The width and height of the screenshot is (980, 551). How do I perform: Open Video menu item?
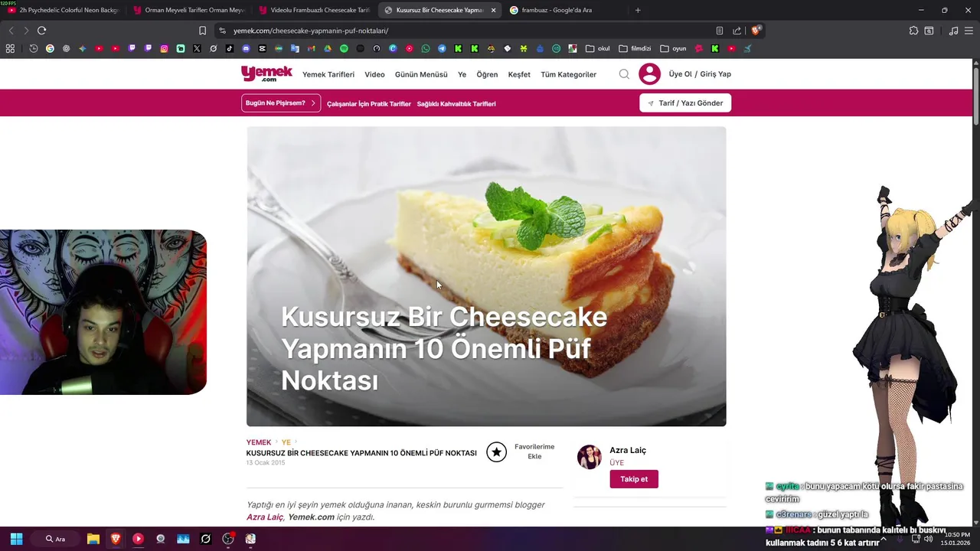pyautogui.click(x=374, y=74)
